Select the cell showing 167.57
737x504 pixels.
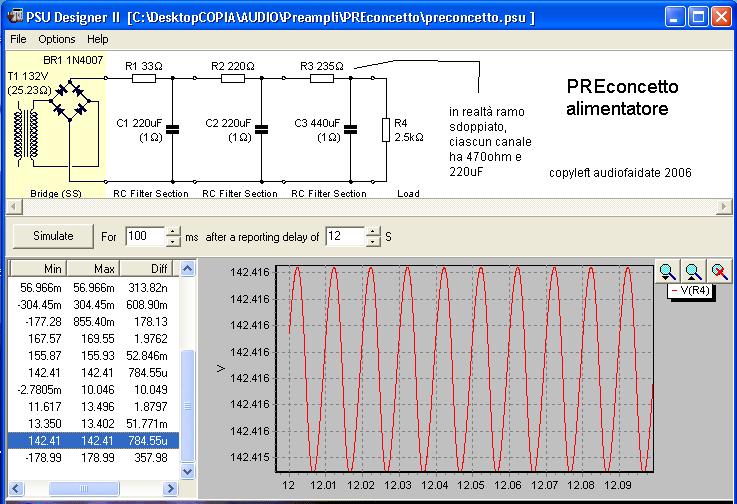[45, 339]
